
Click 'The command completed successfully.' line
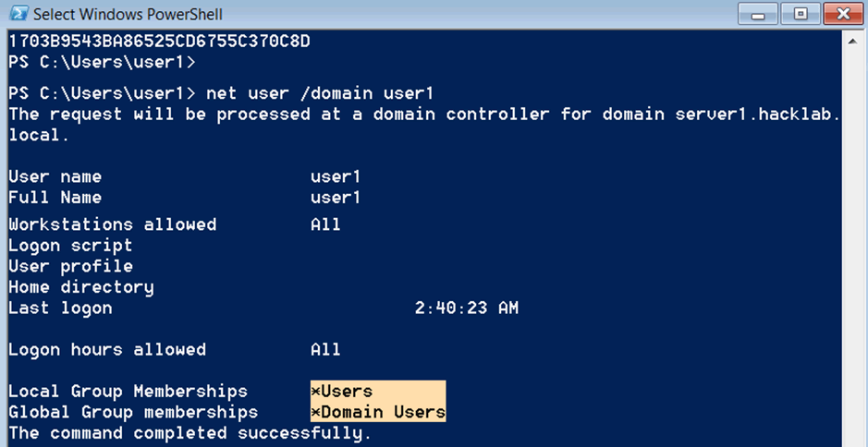[189, 433]
